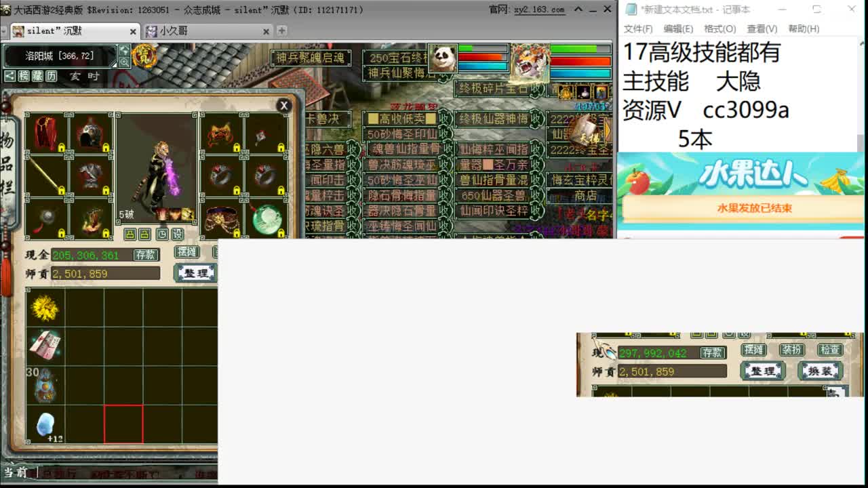Select the green jade orb slot
Screen dimensions: 868x488
(x=265, y=219)
